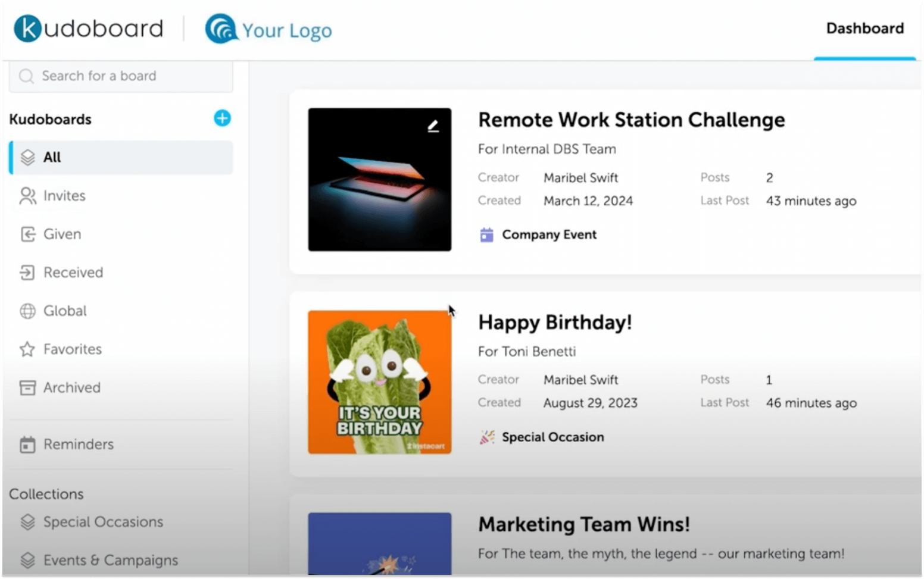Click the Global globe icon
This screenshot has height=579, width=924.
click(x=27, y=311)
